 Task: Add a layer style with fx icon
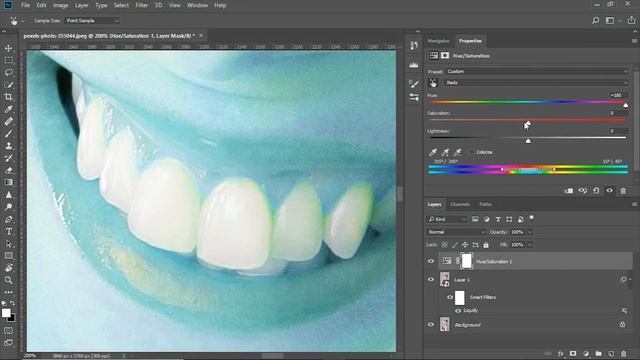[x=560, y=353]
